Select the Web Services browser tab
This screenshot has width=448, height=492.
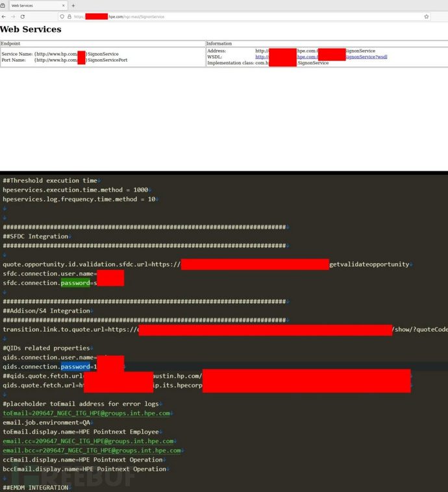[37, 5]
